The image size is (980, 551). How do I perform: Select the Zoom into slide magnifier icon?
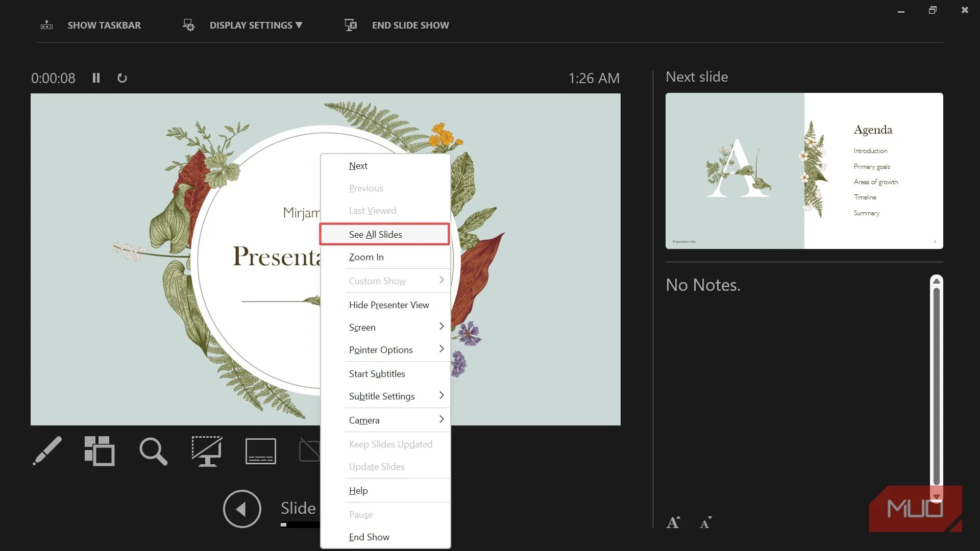[x=153, y=452]
